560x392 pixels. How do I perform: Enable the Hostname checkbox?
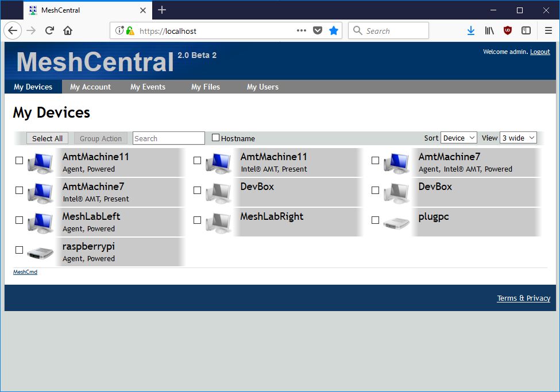tap(216, 138)
